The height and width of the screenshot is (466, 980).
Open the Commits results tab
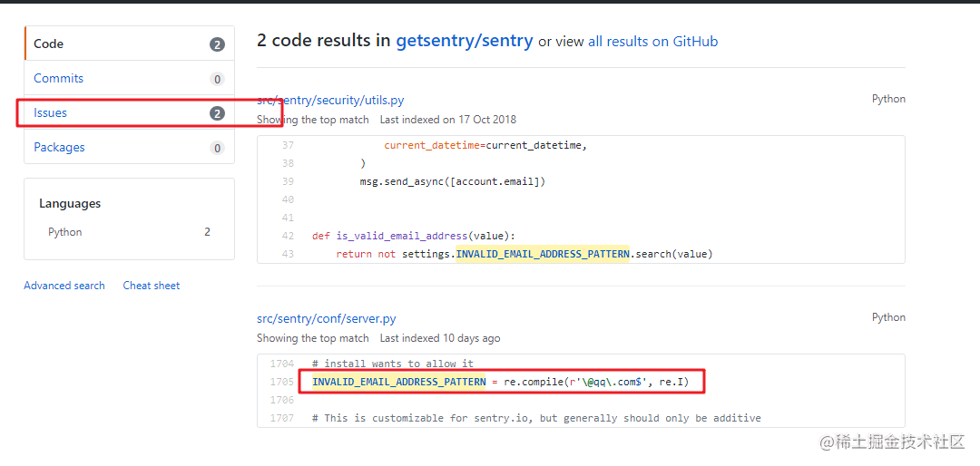(x=130, y=78)
